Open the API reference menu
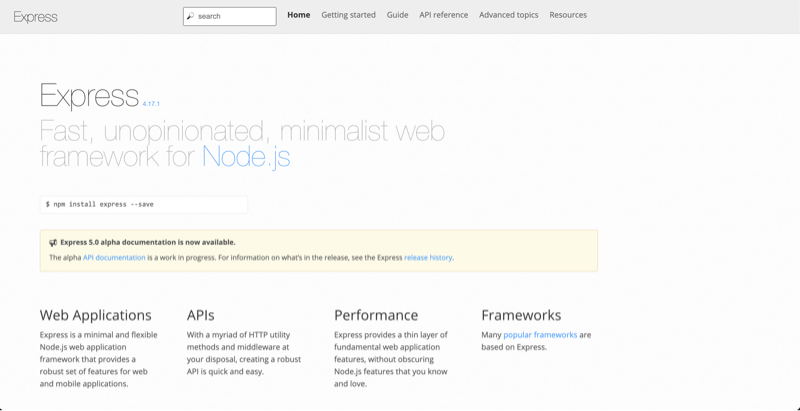The height and width of the screenshot is (411, 800). (x=443, y=15)
